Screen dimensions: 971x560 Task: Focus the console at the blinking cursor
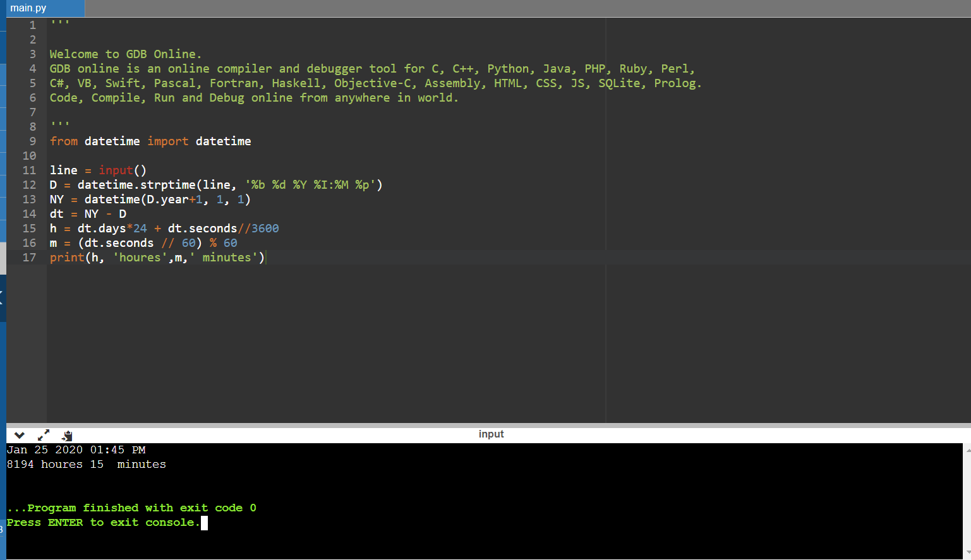pos(204,523)
